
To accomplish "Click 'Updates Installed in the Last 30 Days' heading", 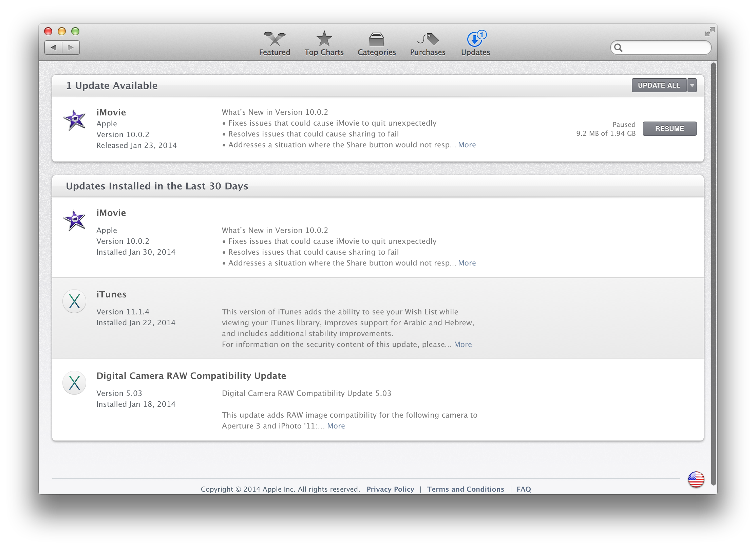I will click(157, 186).
